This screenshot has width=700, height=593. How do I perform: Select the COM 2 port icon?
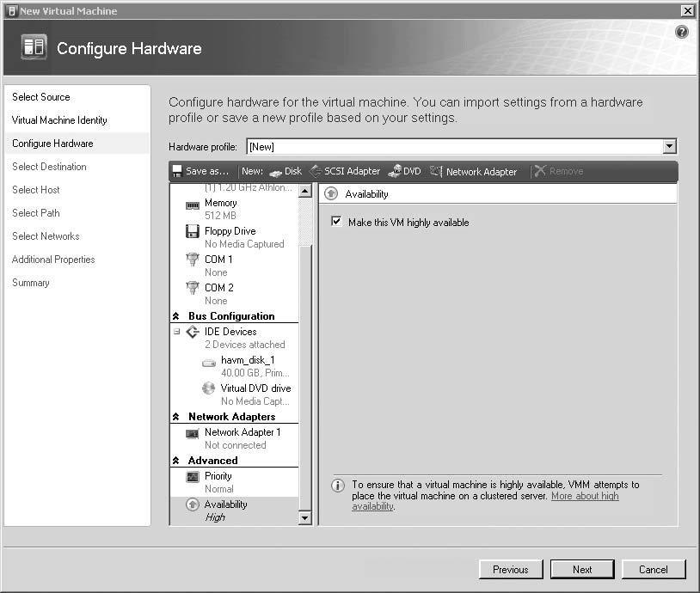point(193,288)
